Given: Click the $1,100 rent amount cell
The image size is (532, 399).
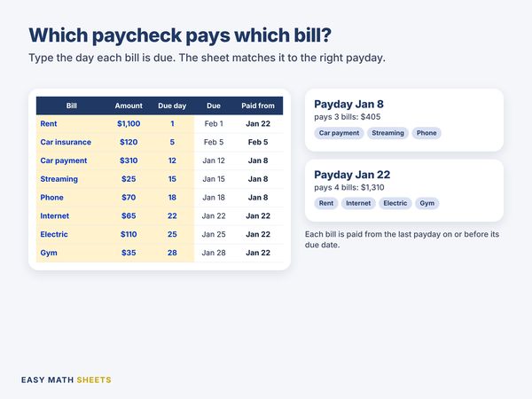Looking at the screenshot, I should tap(129, 124).
